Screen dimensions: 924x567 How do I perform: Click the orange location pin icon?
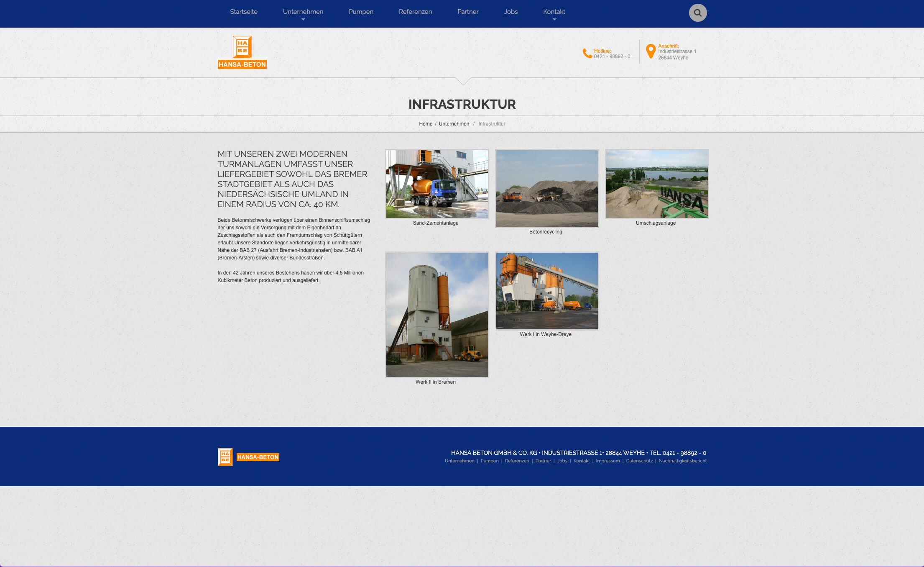(x=651, y=51)
